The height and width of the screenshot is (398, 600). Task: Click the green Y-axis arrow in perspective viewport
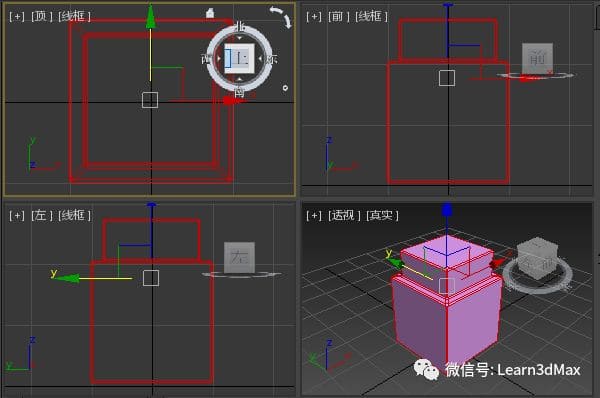click(395, 263)
